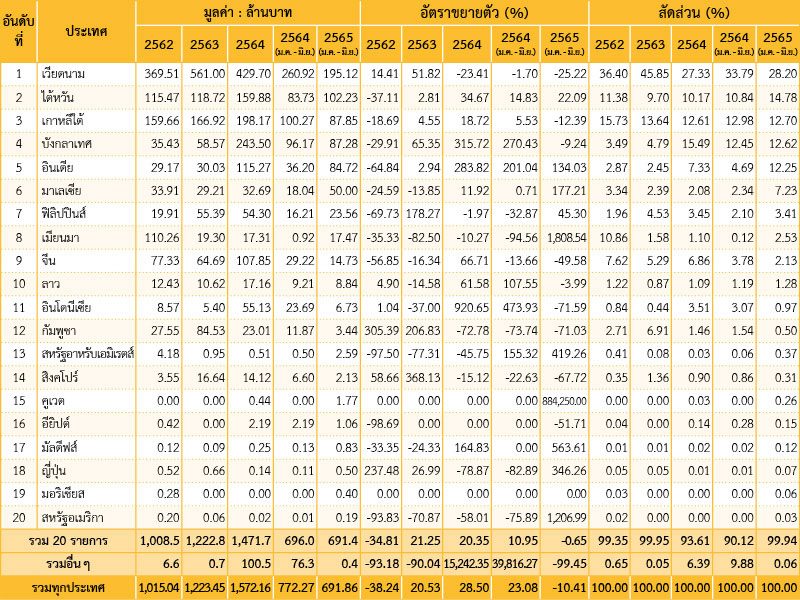Click the growth rate 134.03
Screen dimensions: 800x600
(569, 167)
